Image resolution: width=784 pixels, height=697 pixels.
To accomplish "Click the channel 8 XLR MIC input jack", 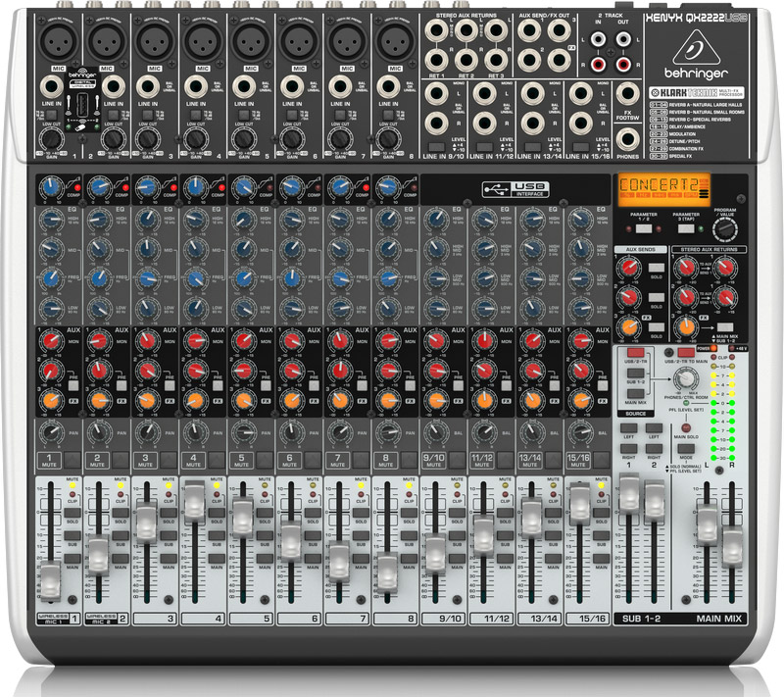I will (395, 41).
